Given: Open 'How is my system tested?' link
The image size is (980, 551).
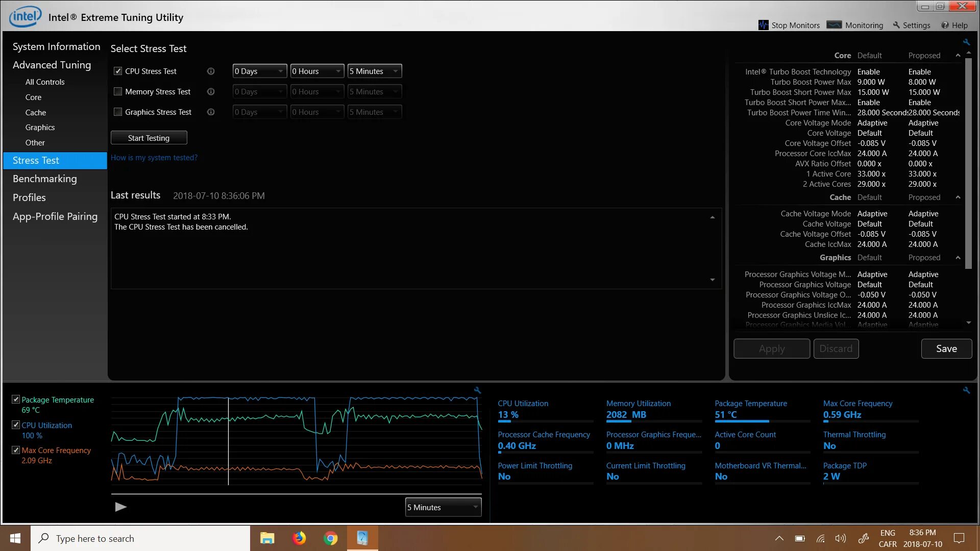Looking at the screenshot, I should coord(154,158).
